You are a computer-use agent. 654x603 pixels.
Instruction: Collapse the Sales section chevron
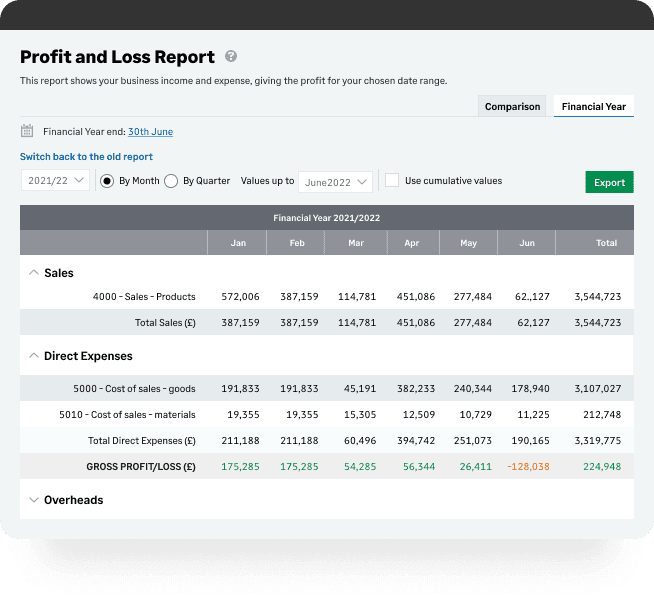(33, 273)
